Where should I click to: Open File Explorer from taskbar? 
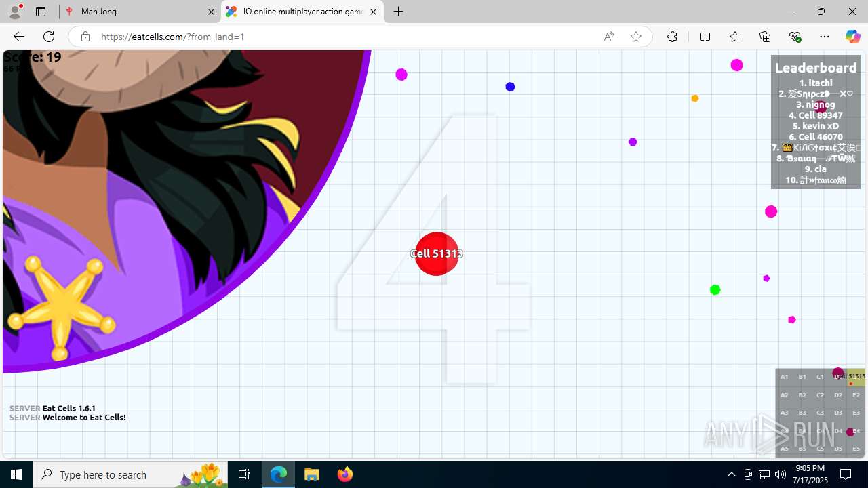click(312, 474)
